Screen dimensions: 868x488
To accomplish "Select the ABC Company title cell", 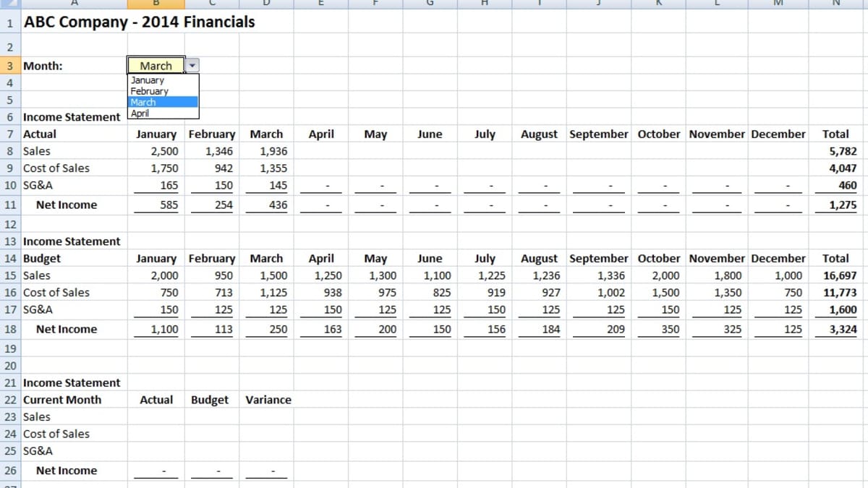I will [139, 22].
